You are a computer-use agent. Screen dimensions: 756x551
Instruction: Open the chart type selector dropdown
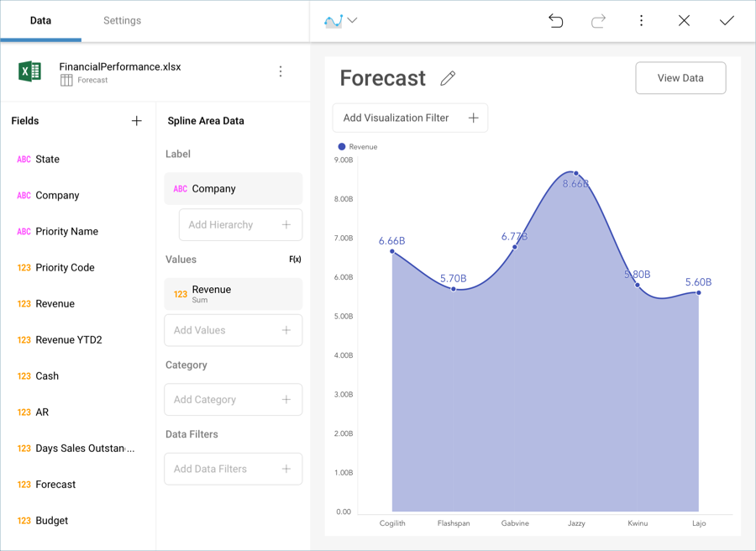(340, 21)
